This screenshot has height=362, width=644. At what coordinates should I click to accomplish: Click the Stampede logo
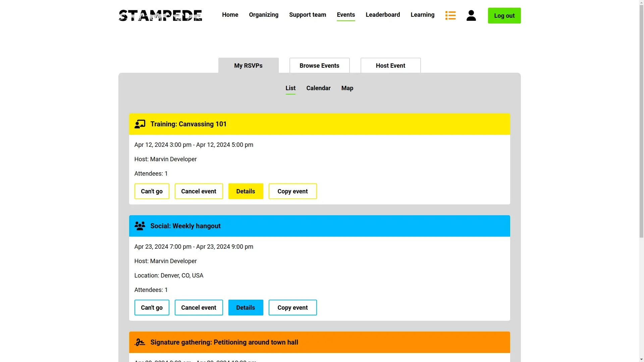(160, 15)
